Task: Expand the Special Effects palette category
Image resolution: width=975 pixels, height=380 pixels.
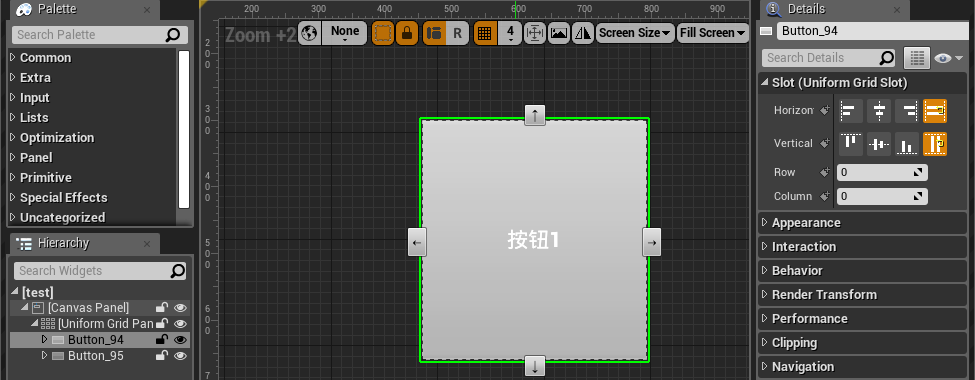Action: tap(12, 198)
